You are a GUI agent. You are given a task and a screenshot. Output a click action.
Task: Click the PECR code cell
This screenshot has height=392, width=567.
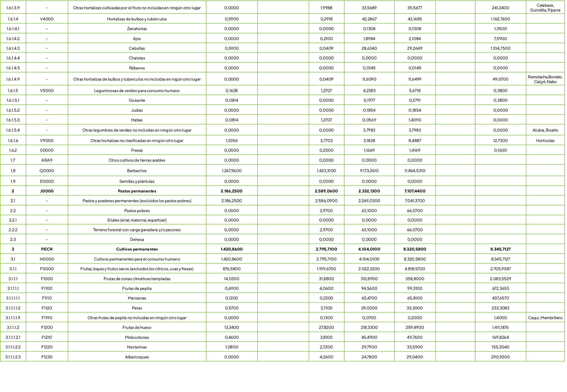click(x=47, y=249)
